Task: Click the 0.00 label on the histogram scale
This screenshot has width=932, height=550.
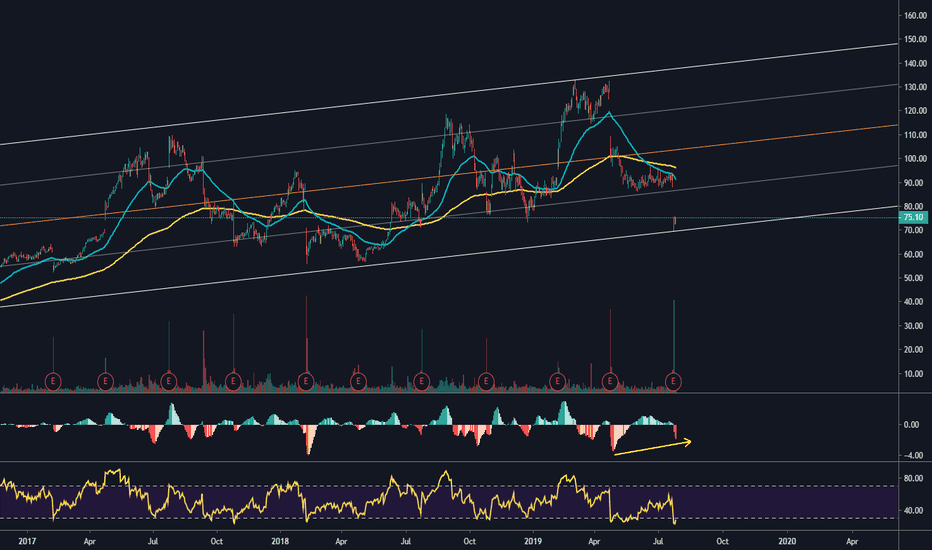Action: [912, 425]
